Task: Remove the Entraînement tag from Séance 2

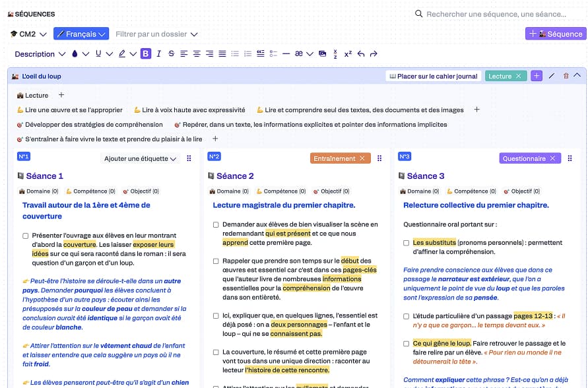Action: click(362, 158)
